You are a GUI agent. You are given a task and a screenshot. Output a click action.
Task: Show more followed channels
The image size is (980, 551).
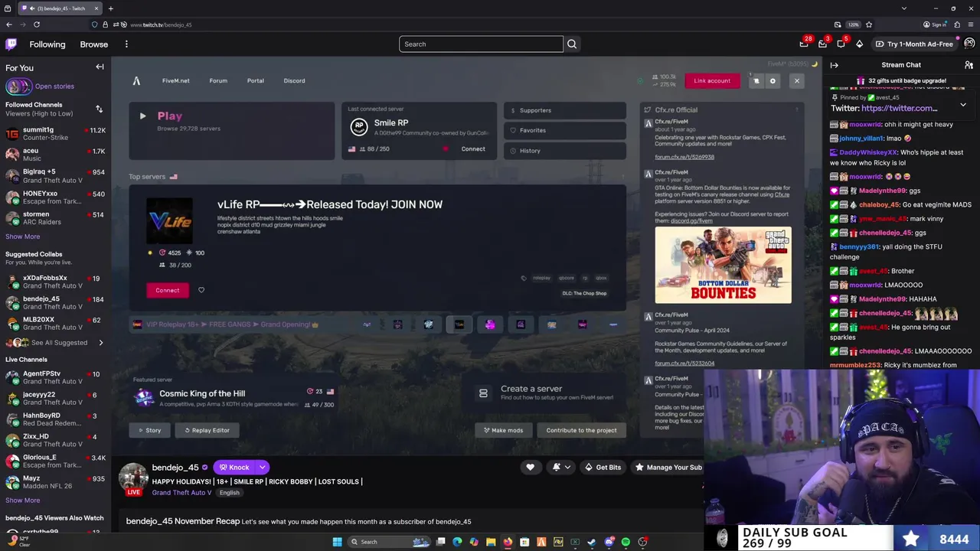pos(22,236)
